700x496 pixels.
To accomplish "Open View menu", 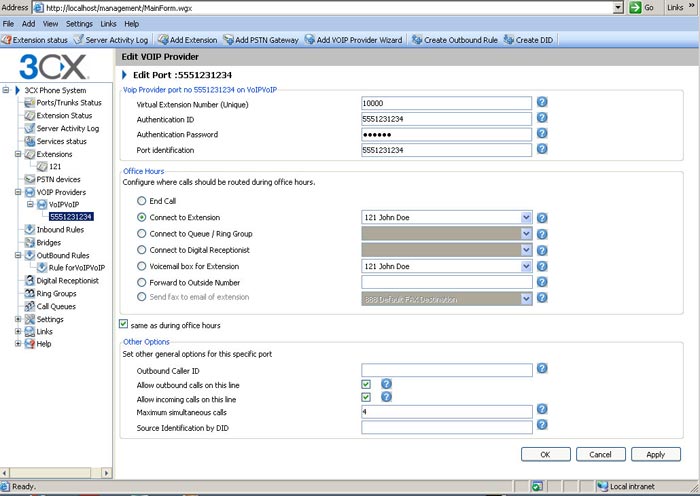I will coord(50,24).
